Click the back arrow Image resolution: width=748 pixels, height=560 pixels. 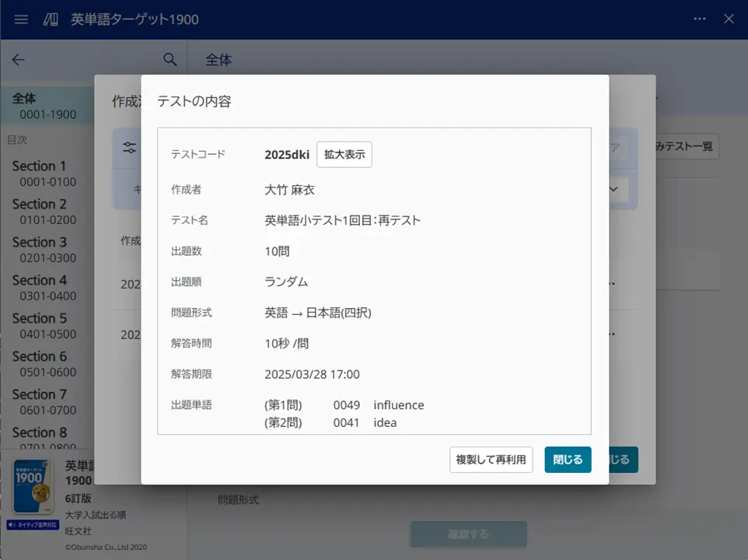coord(18,60)
